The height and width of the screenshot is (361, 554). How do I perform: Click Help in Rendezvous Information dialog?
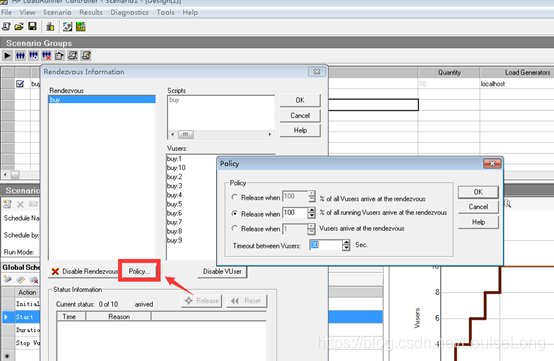tap(300, 130)
